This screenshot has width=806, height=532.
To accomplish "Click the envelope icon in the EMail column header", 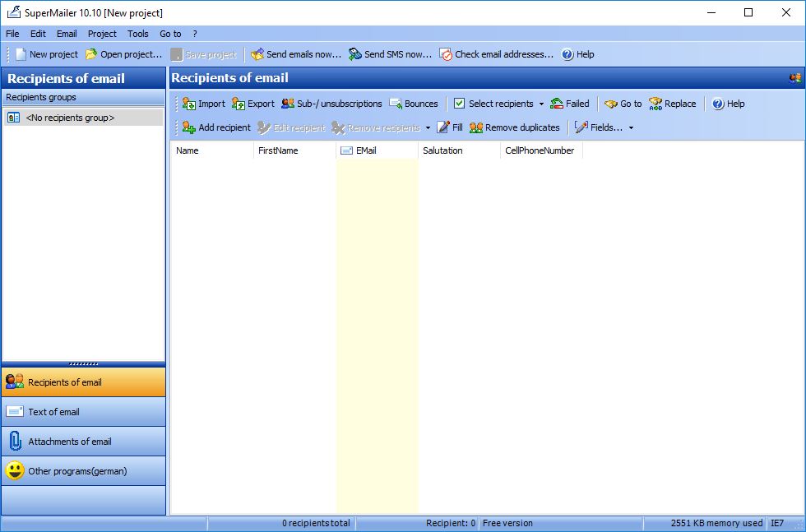I will pyautogui.click(x=347, y=150).
